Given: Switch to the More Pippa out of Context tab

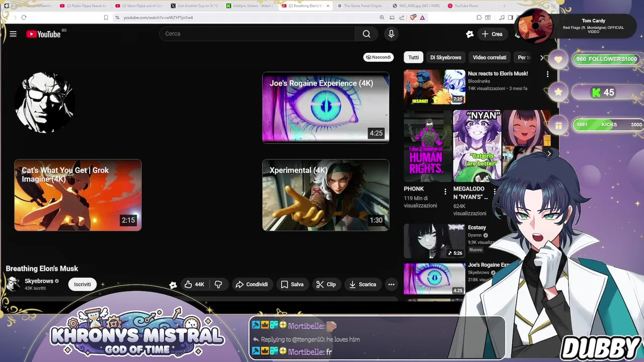Looking at the screenshot, I should tap(138, 6).
